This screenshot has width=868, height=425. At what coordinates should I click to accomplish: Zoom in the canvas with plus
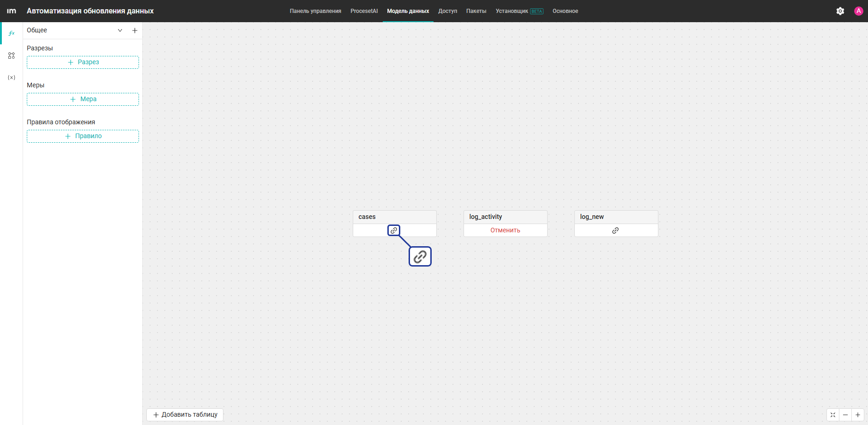pos(858,415)
